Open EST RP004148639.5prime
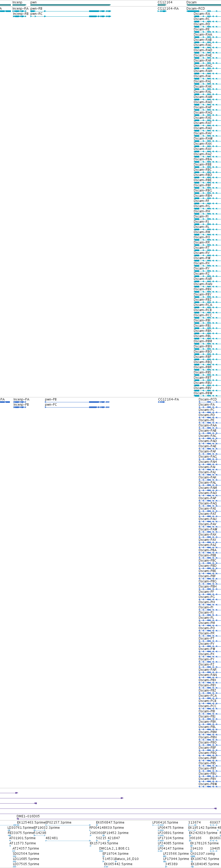The width and height of the screenshot is (221, 868). click(x=106, y=827)
